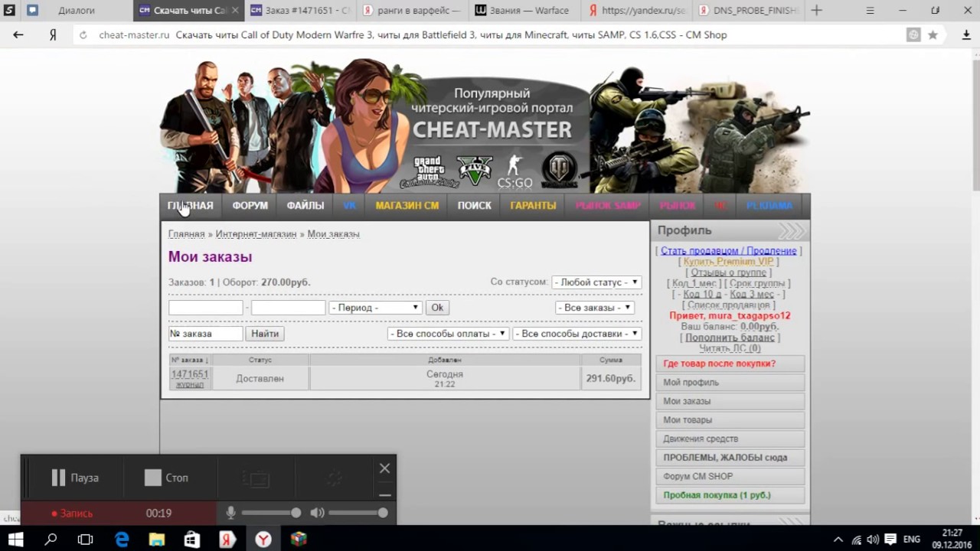Open order number 1471651 link

190,373
